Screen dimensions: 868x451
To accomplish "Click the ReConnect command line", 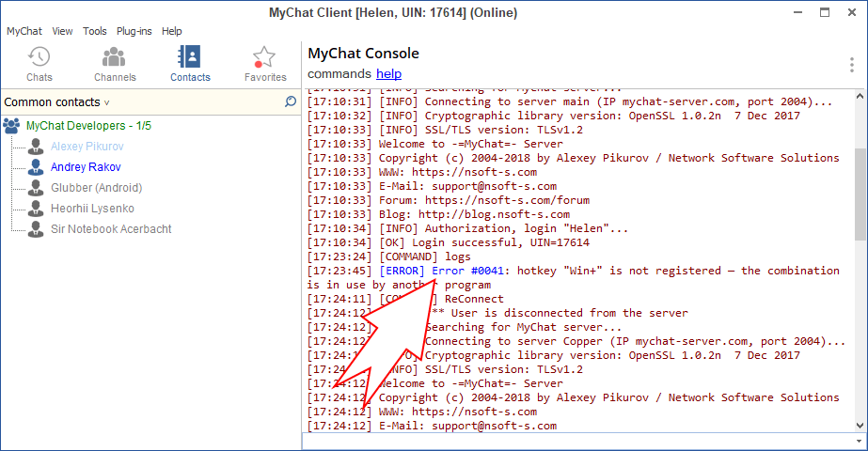I will tap(405, 299).
